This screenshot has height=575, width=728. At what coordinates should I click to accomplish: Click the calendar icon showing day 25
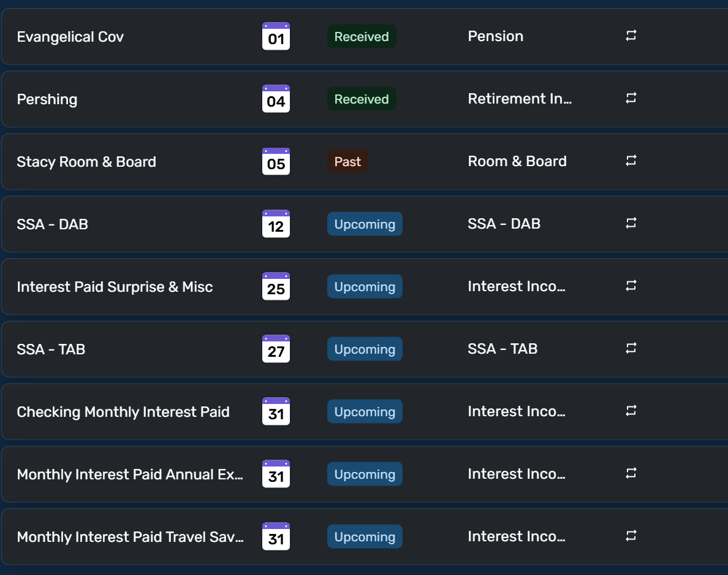[276, 286]
